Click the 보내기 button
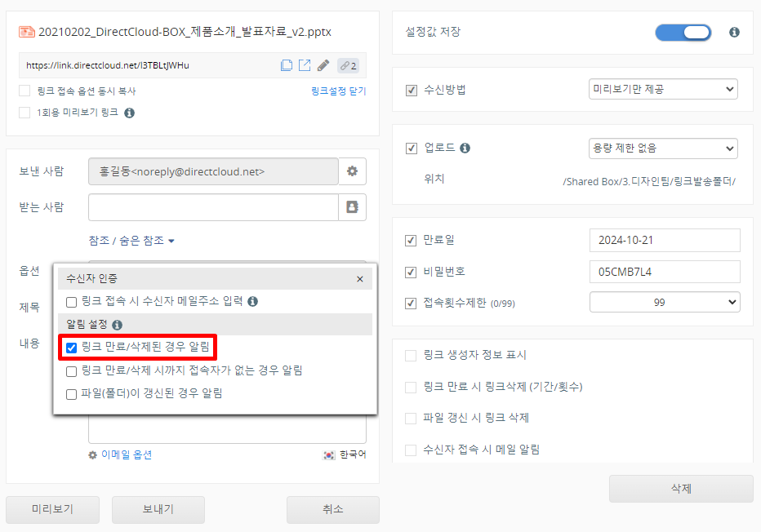 (x=158, y=509)
